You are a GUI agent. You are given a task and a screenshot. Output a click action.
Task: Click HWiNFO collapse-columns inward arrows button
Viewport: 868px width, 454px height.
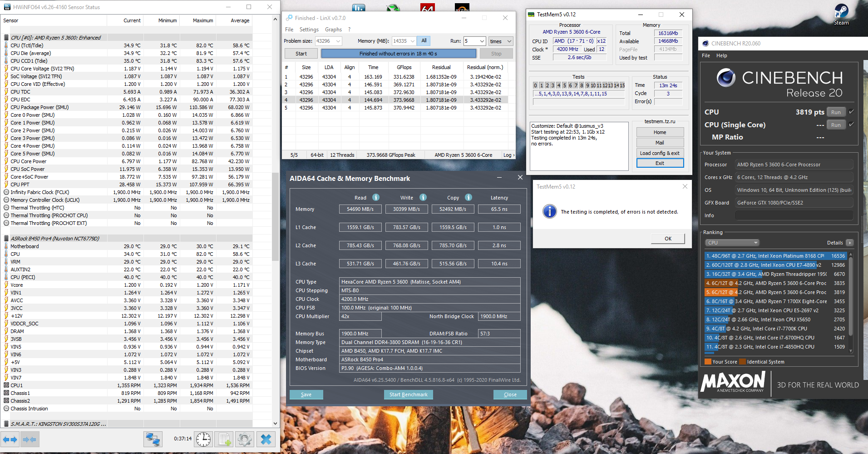[30, 439]
